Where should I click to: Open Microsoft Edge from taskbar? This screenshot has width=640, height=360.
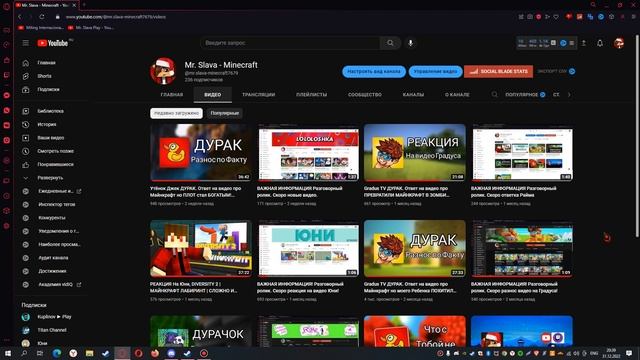57,353
